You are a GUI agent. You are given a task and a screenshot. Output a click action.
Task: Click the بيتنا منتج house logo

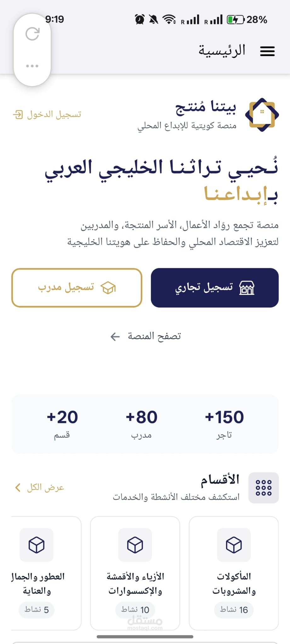click(262, 115)
